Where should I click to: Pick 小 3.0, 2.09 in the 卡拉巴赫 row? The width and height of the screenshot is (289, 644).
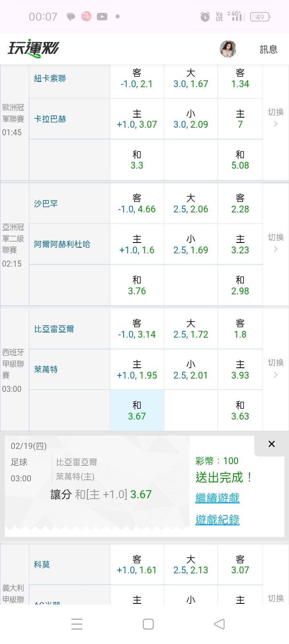(191, 119)
